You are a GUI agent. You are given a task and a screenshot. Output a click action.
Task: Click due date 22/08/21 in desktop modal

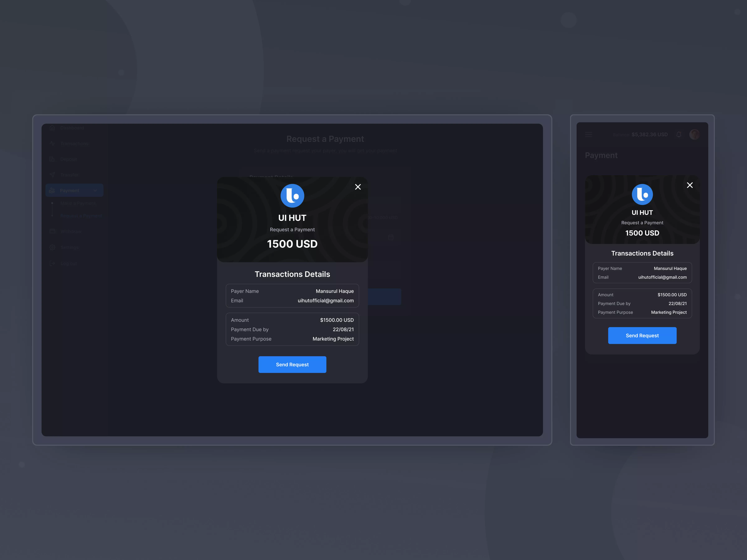click(x=343, y=329)
